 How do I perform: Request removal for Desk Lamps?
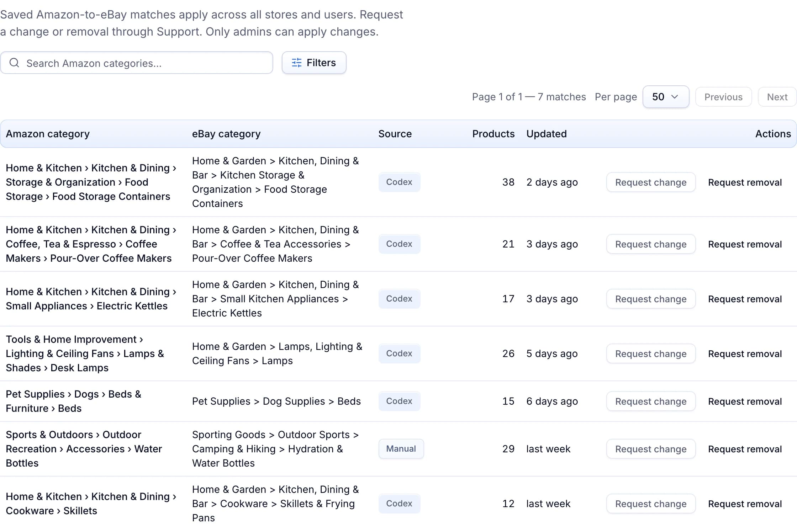click(x=745, y=353)
